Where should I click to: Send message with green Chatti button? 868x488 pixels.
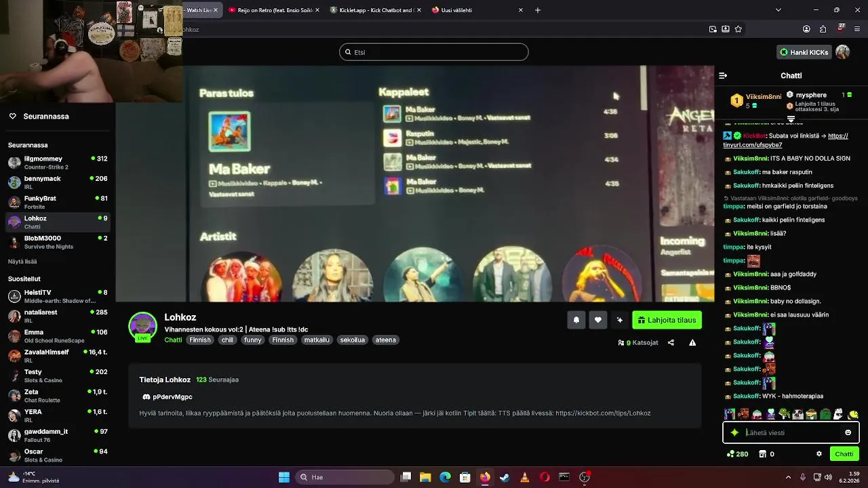click(x=844, y=454)
